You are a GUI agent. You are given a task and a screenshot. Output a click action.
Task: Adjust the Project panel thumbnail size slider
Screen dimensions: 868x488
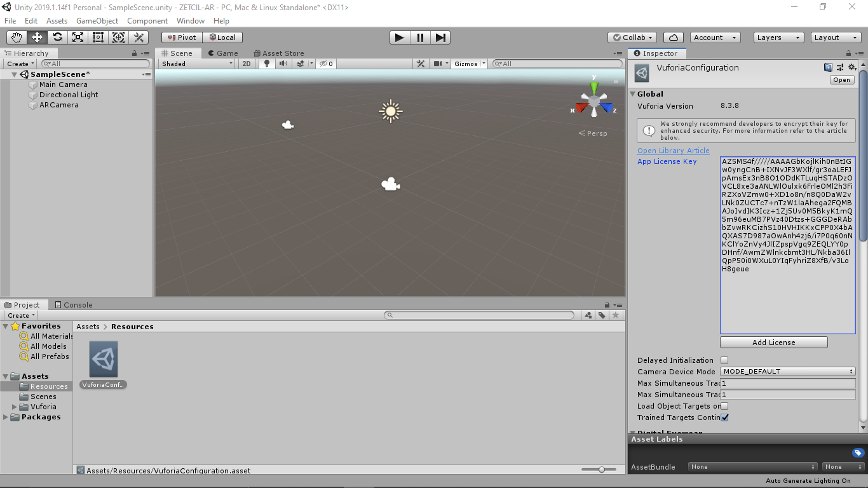(x=601, y=470)
